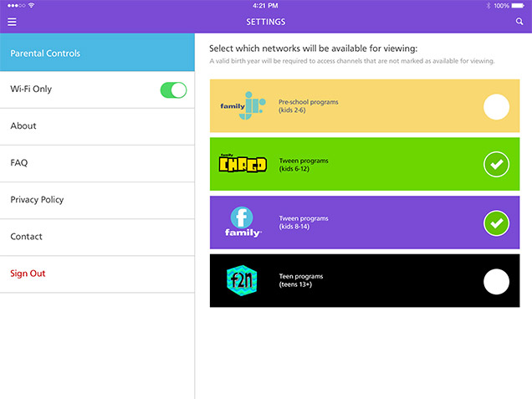Click 'Pre-school programs (kids 2-6)' text

(x=308, y=106)
